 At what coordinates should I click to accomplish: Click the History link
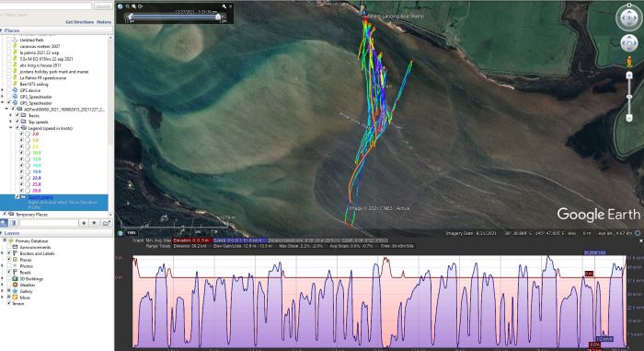tap(104, 22)
